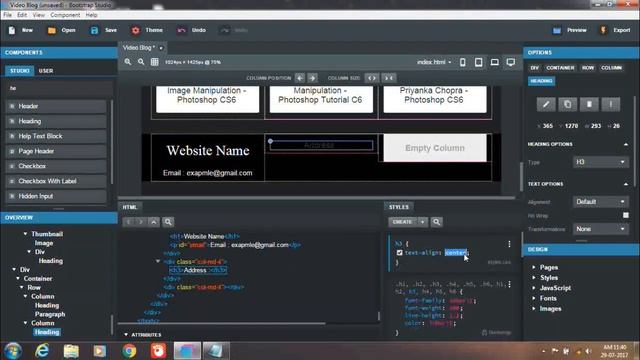640x360 pixels.
Task: Switch to laptop viewport size
Action: (494, 62)
